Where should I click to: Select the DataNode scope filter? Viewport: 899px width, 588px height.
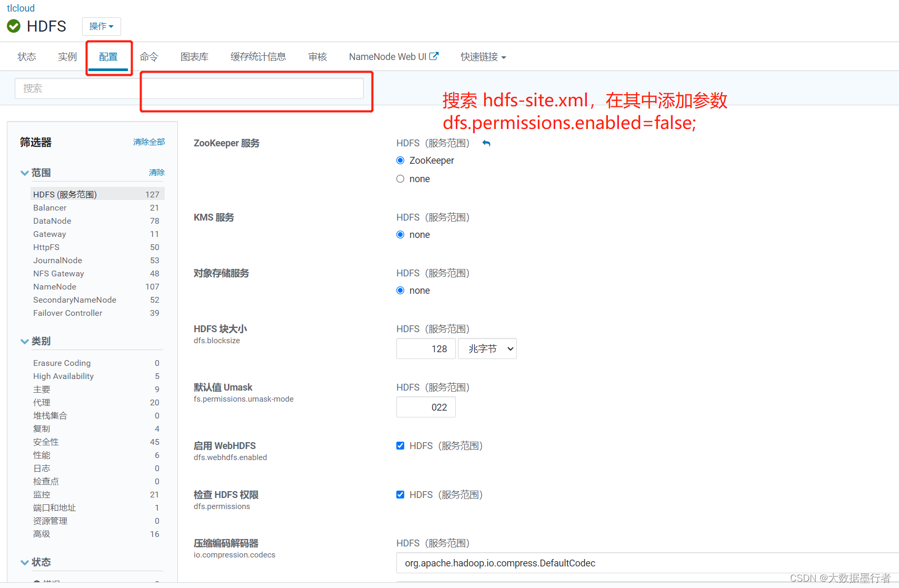[x=52, y=221]
